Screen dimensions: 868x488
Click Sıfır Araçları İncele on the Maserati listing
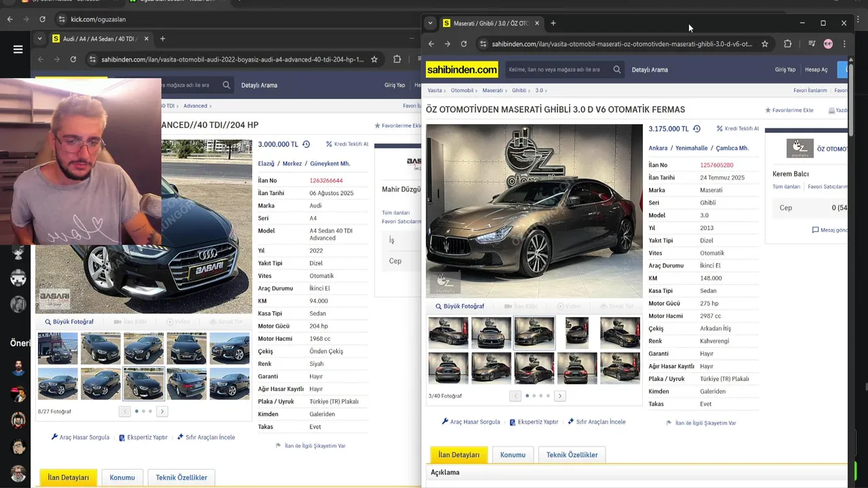(x=596, y=422)
